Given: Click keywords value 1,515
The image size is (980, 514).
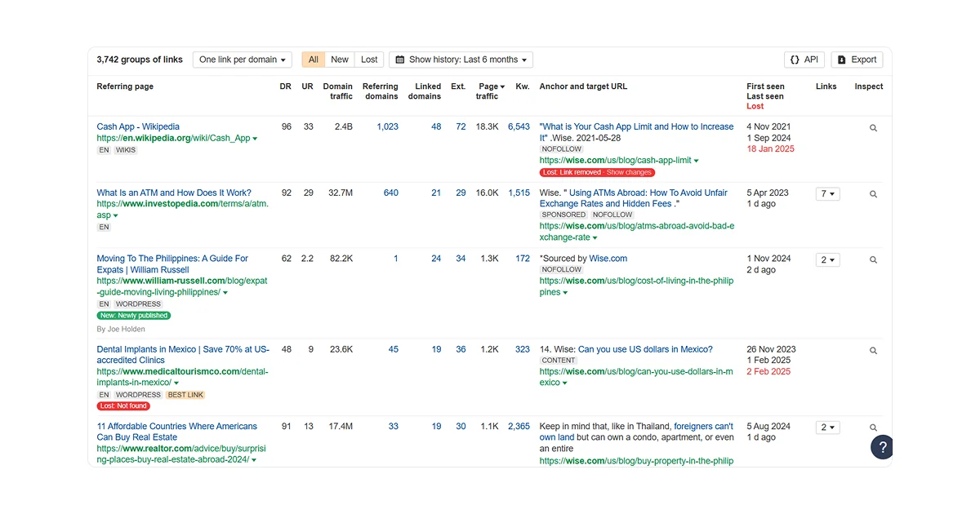Looking at the screenshot, I should coord(519,193).
